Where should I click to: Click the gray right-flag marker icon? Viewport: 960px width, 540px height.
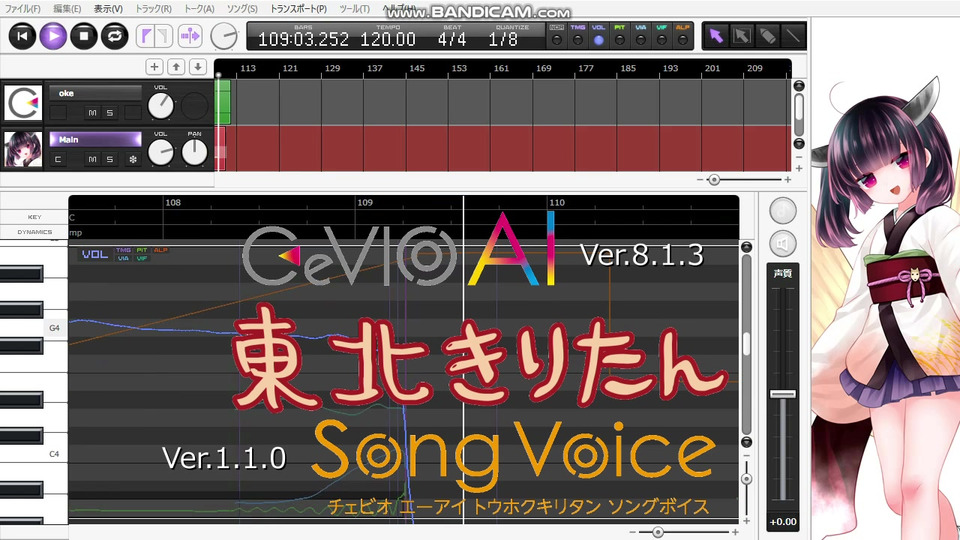coord(163,36)
